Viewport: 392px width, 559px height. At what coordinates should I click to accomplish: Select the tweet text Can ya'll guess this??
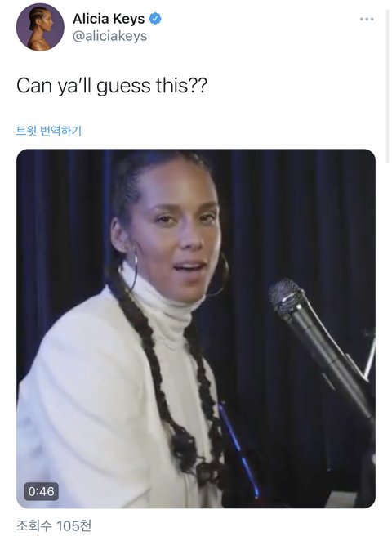point(112,86)
